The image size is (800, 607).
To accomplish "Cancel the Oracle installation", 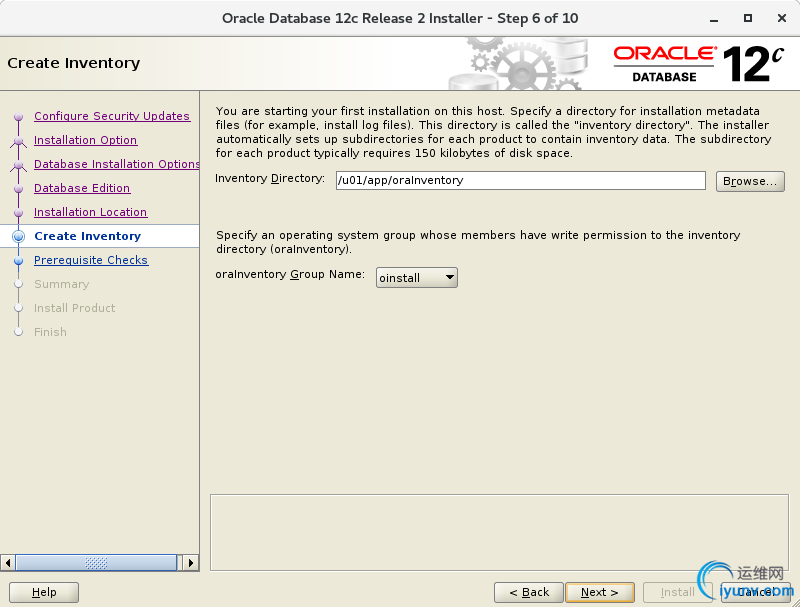I will (756, 592).
